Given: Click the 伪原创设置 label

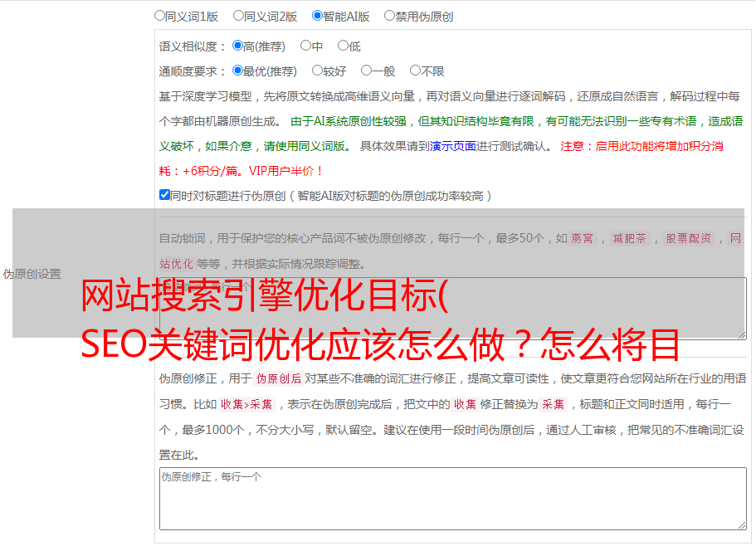Looking at the screenshot, I should click(32, 274).
